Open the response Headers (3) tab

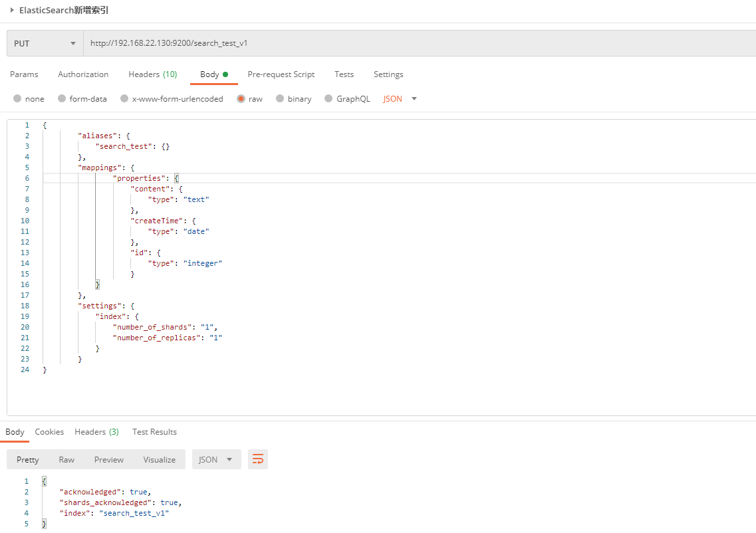coord(96,432)
